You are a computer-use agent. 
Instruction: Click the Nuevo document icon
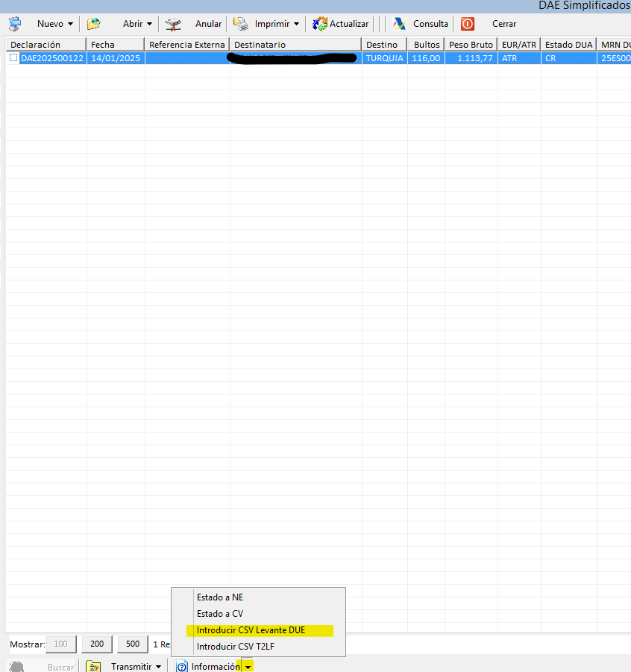click(x=15, y=24)
